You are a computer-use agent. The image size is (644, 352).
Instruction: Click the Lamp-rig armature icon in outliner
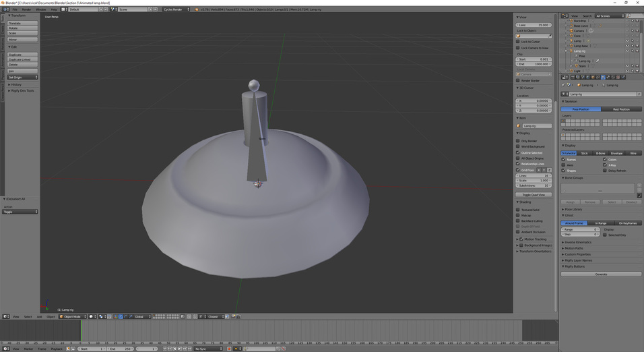pyautogui.click(x=571, y=51)
